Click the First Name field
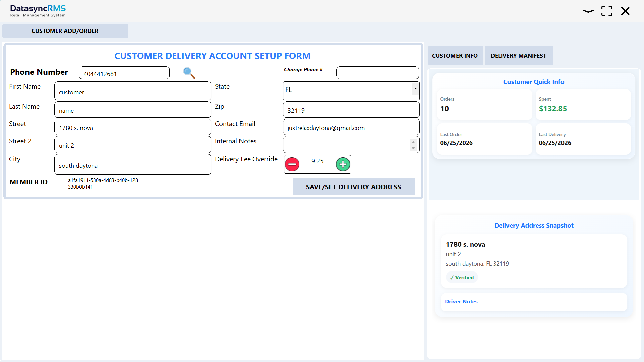 click(132, 91)
